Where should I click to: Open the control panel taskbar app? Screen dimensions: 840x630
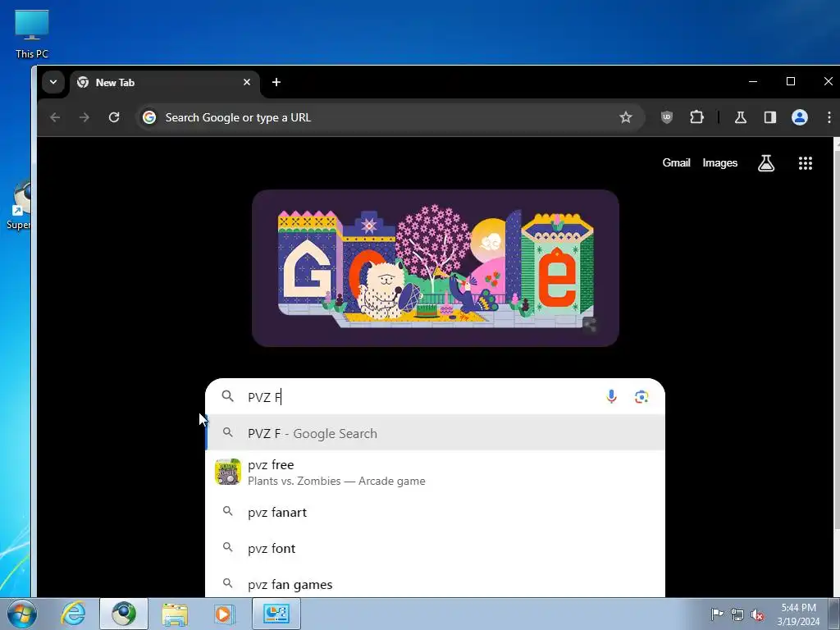(276, 614)
